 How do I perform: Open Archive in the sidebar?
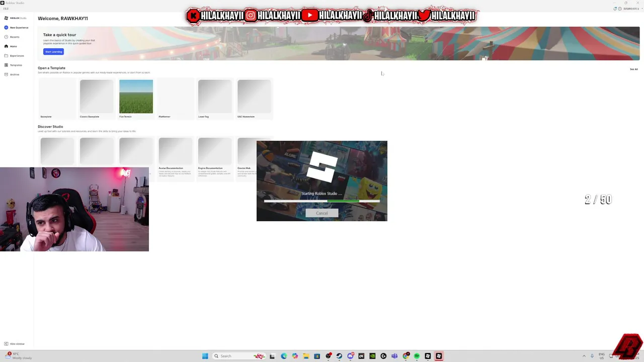12,74
